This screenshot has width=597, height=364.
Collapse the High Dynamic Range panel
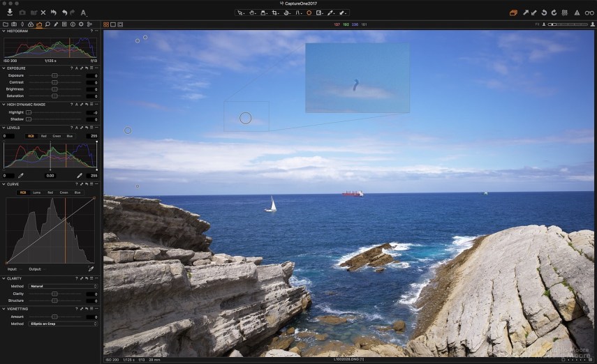[x=3, y=104]
